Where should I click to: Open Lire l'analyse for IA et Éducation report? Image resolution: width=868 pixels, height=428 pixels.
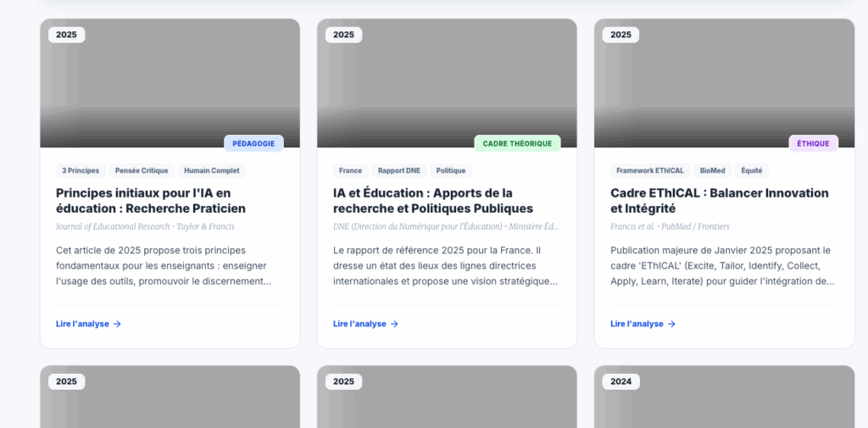pos(360,324)
